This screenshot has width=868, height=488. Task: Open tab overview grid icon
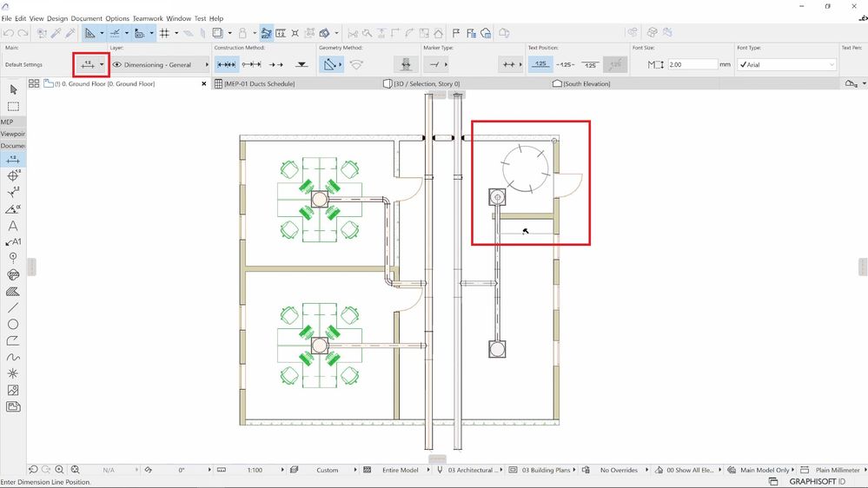point(34,83)
